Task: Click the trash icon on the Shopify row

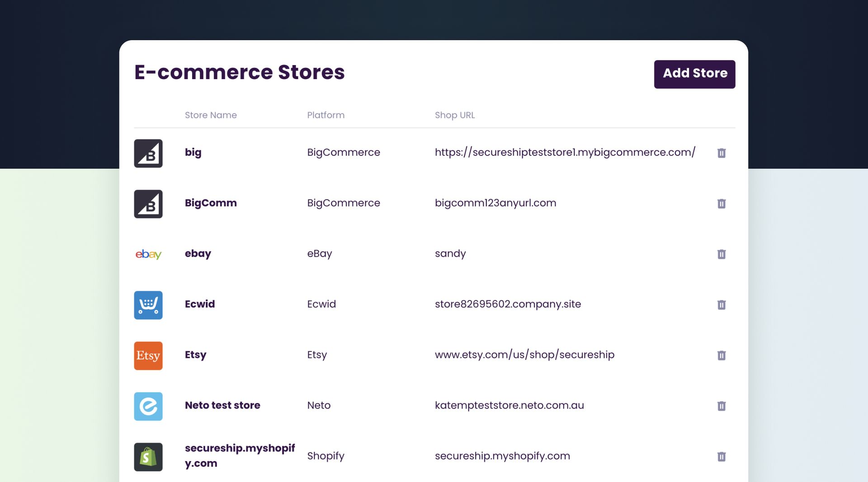Action: point(722,457)
